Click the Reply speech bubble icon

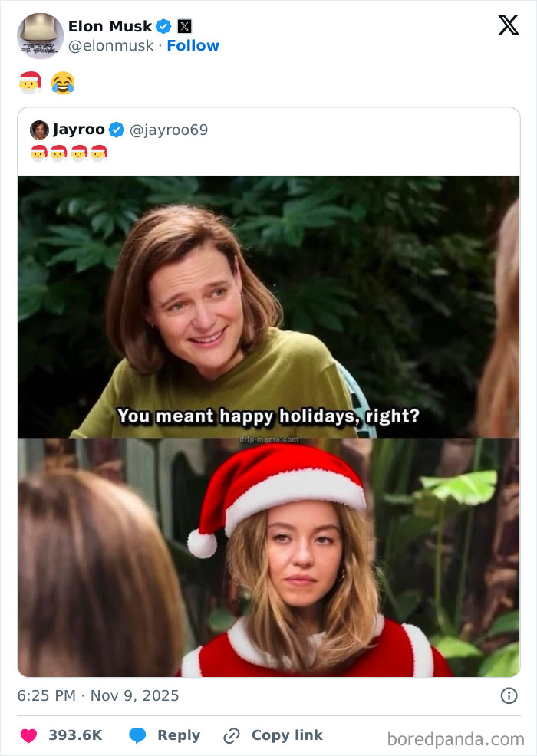(138, 735)
